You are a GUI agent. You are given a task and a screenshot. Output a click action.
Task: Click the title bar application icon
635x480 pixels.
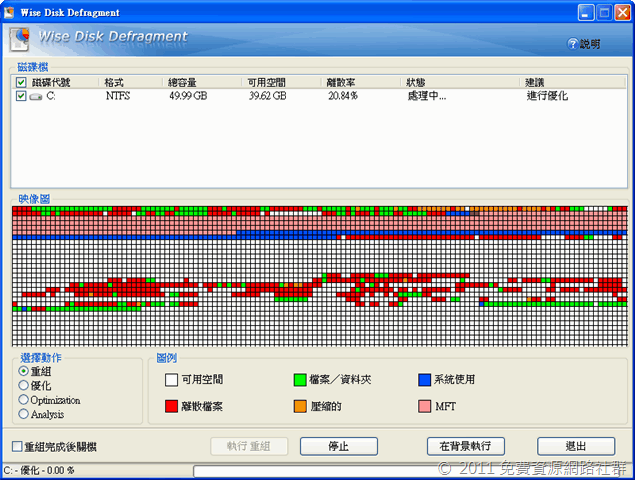click(x=9, y=12)
